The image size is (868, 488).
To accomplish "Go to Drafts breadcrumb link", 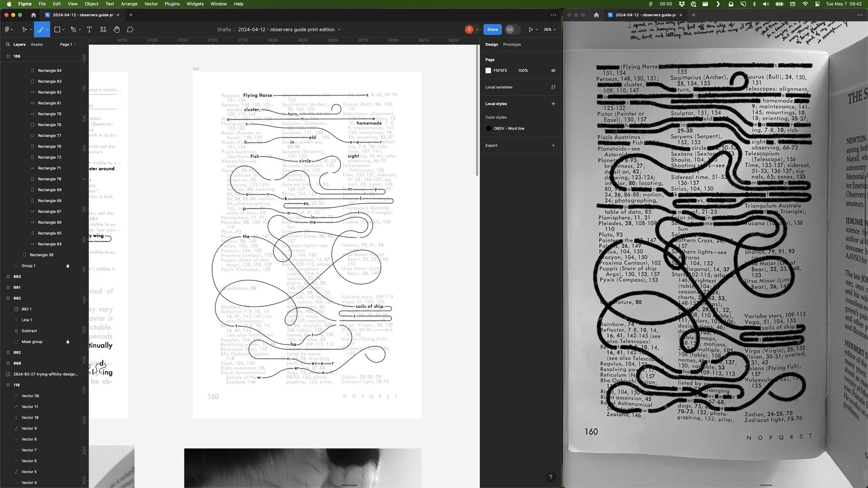I will [224, 29].
